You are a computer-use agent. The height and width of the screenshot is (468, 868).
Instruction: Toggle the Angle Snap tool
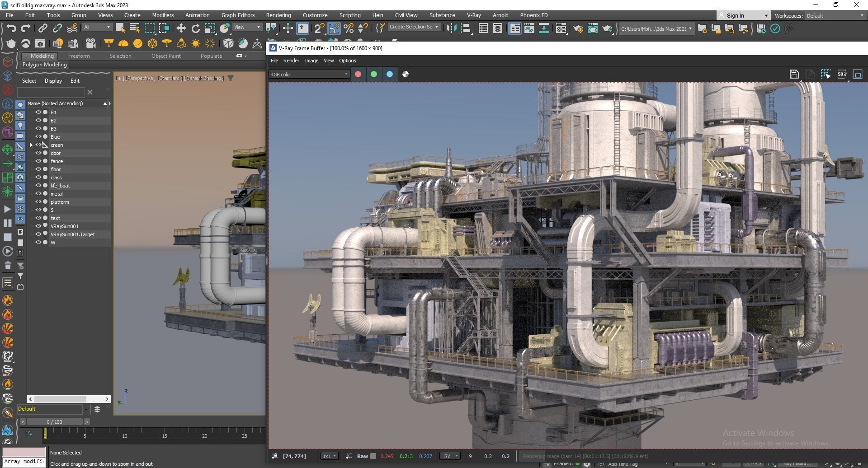coord(334,28)
